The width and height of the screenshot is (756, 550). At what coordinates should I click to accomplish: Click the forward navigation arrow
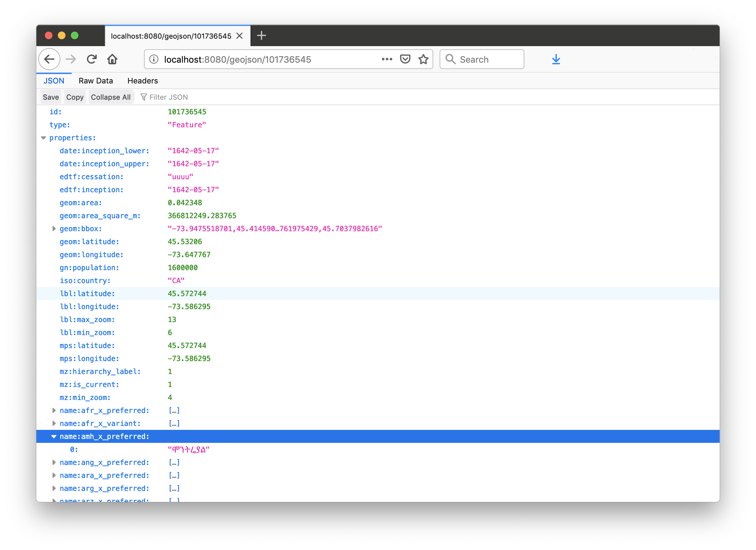(x=71, y=59)
